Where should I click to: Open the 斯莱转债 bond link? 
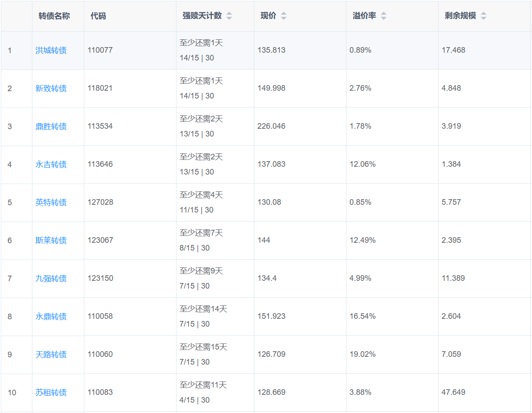[x=51, y=241]
